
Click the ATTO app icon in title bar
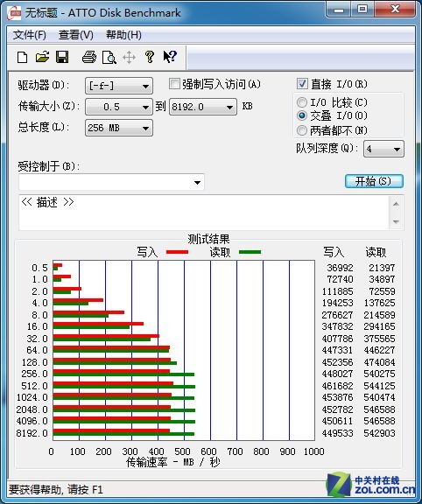pos(15,13)
